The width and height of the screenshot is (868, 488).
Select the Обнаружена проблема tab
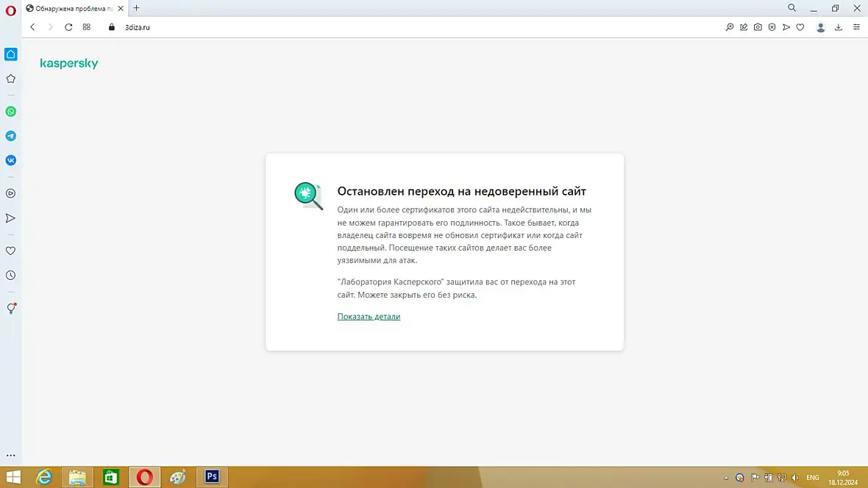tap(74, 8)
